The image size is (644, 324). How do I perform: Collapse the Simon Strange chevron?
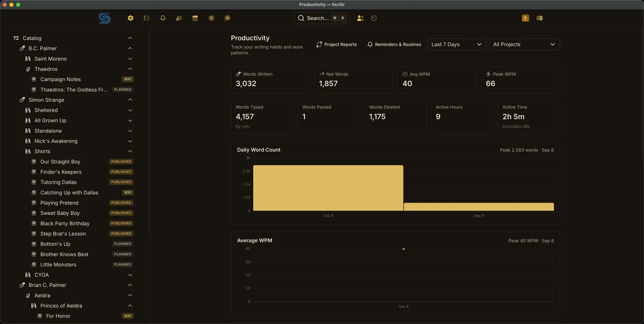(x=130, y=100)
